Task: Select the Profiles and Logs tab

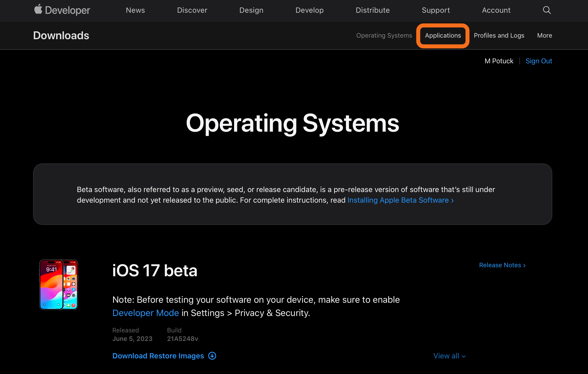Action: (499, 35)
